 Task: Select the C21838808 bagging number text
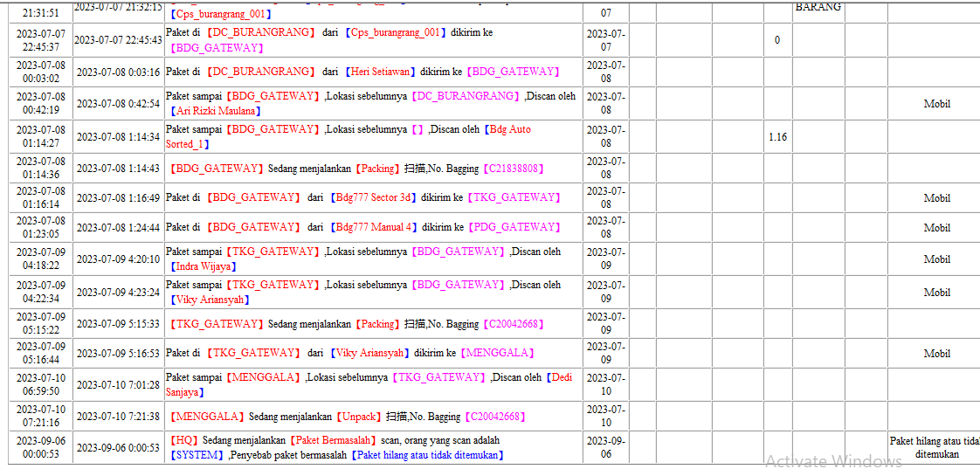(514, 169)
